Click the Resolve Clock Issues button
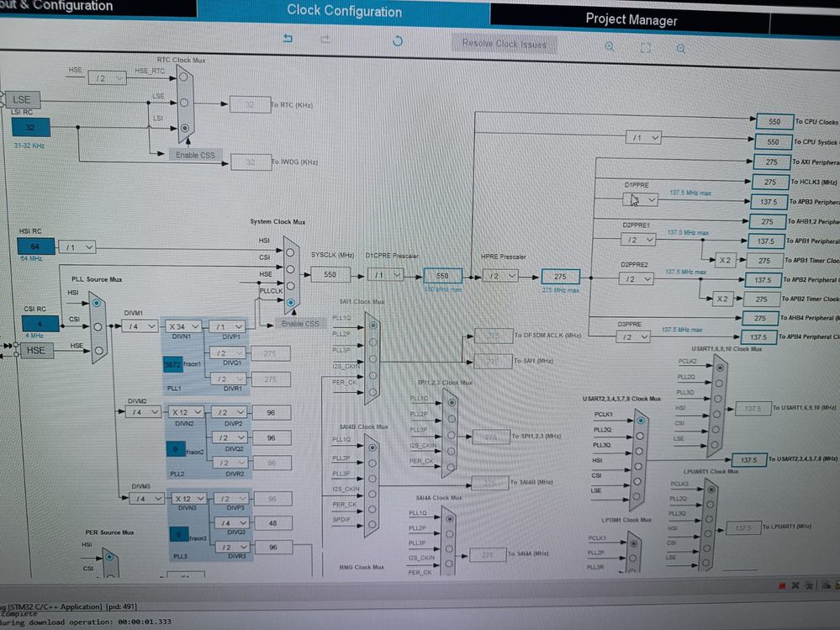Screen dimensions: 840x630 tap(505, 44)
